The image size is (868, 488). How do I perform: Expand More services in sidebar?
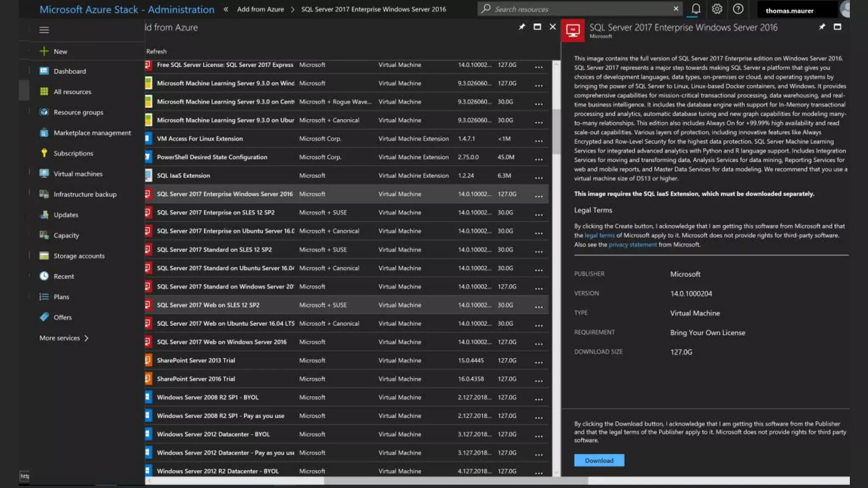pyautogui.click(x=64, y=338)
